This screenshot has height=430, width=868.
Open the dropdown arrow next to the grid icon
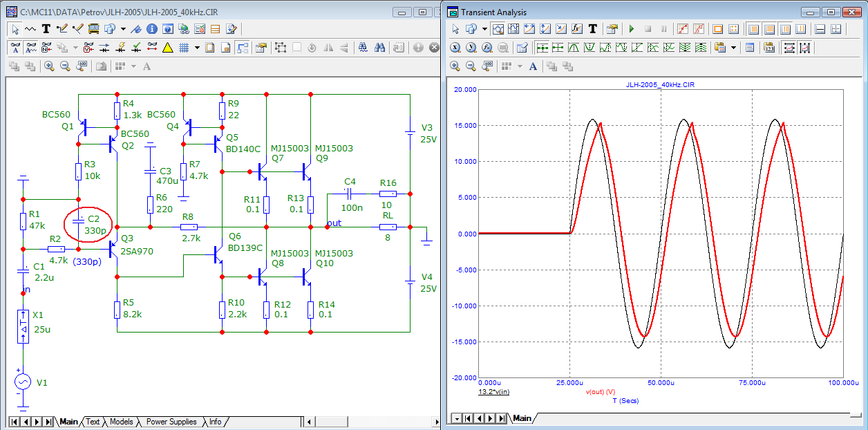coord(197,48)
